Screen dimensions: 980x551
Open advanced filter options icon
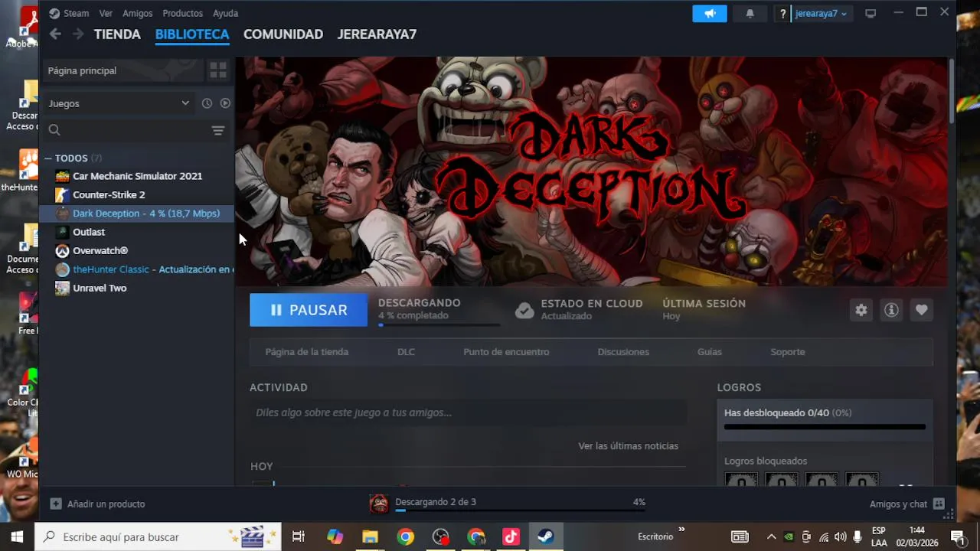point(218,130)
